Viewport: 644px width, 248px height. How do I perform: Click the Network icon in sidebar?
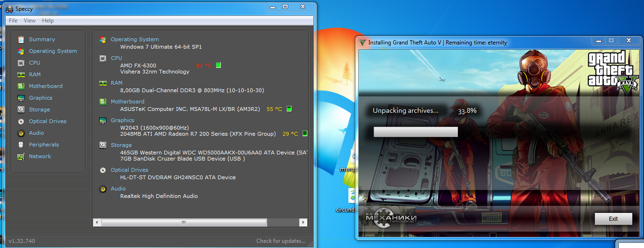pyautogui.click(x=21, y=156)
